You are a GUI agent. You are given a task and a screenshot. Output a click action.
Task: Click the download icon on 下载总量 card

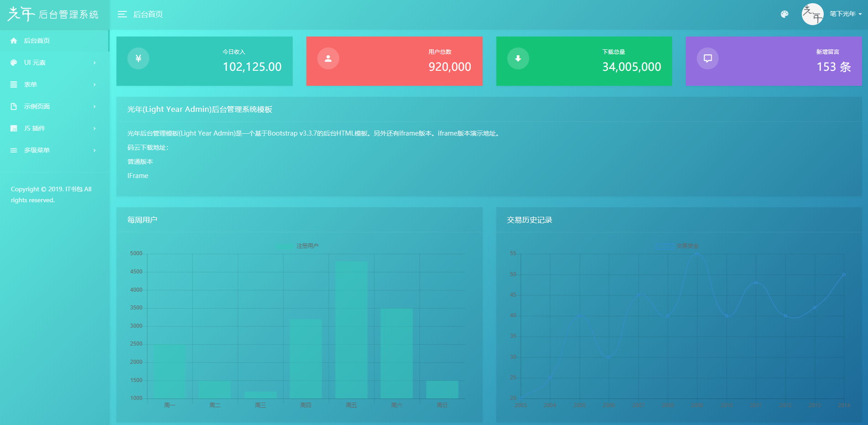click(x=518, y=58)
